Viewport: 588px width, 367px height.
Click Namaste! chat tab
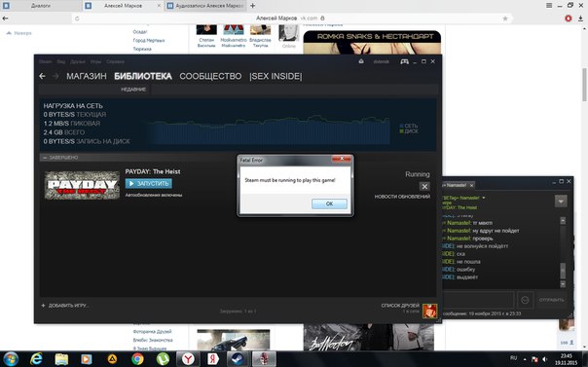pos(456,185)
